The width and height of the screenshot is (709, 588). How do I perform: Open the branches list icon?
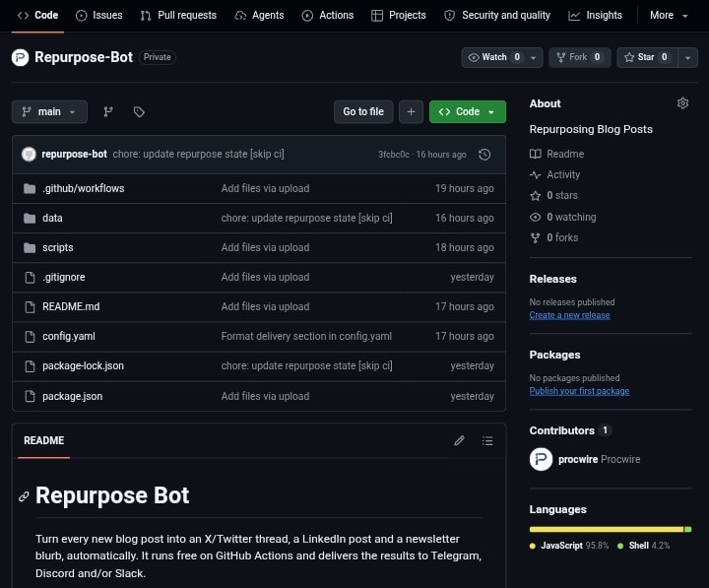click(x=108, y=111)
